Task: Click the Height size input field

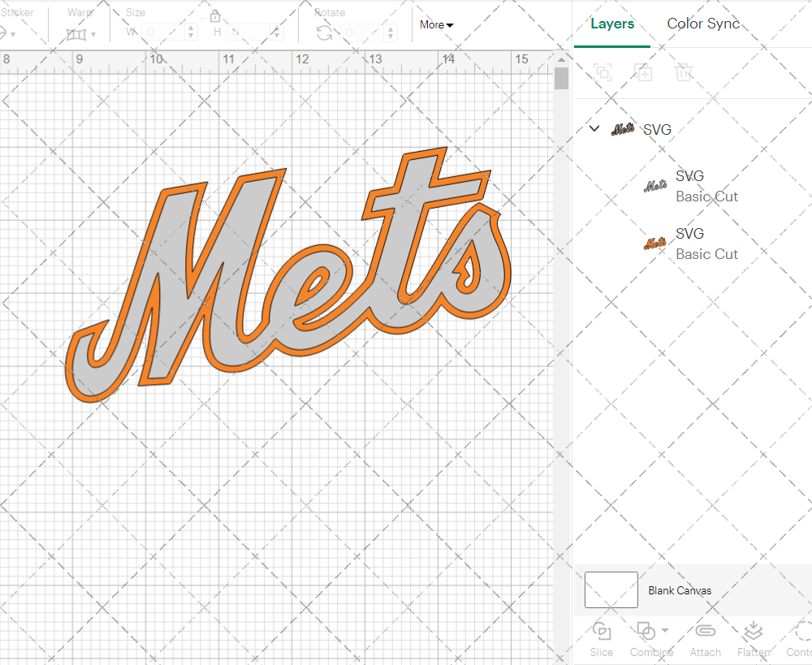Action: [x=248, y=32]
